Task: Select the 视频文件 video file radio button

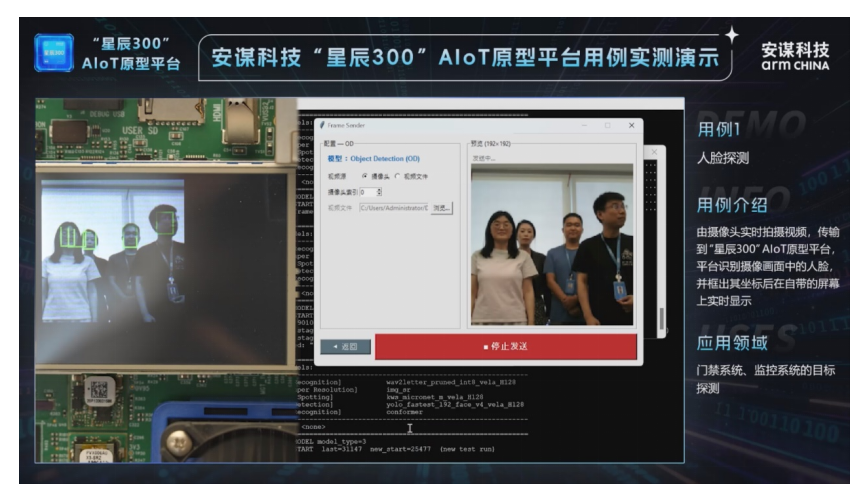Action: click(x=397, y=176)
